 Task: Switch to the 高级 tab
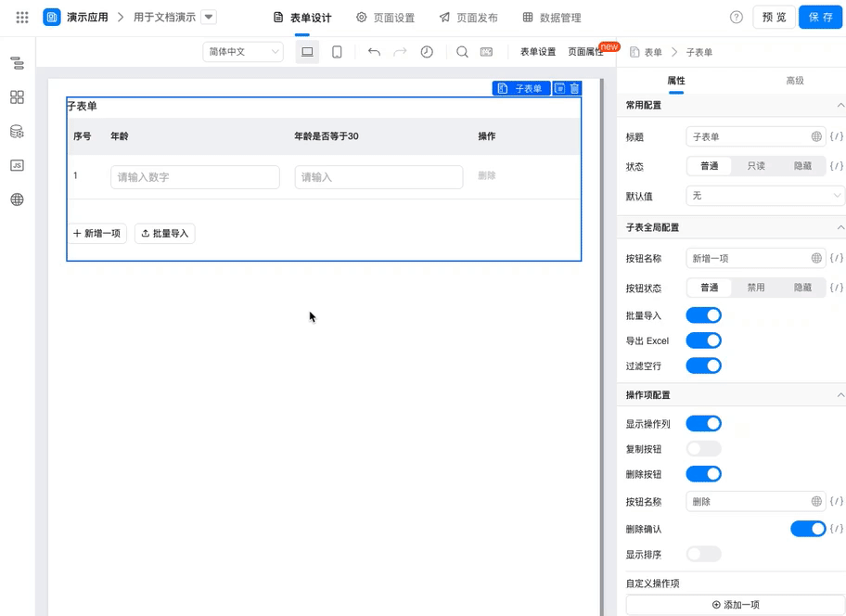tap(795, 81)
